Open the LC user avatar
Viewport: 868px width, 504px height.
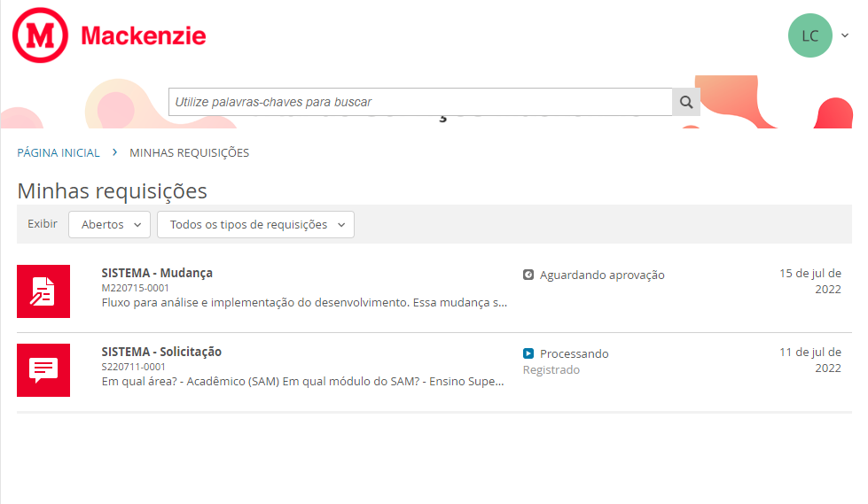coord(809,35)
